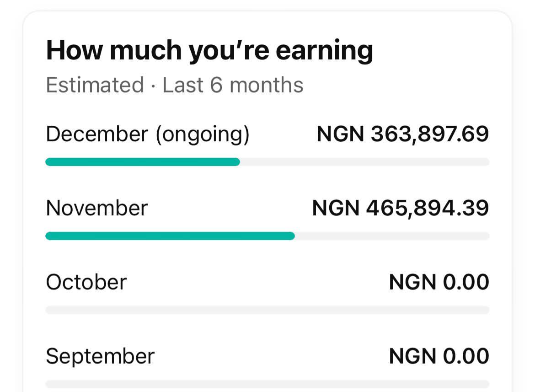The width and height of the screenshot is (535, 392).
Task: Tap the right end of October's progress bar
Action: tap(485, 310)
